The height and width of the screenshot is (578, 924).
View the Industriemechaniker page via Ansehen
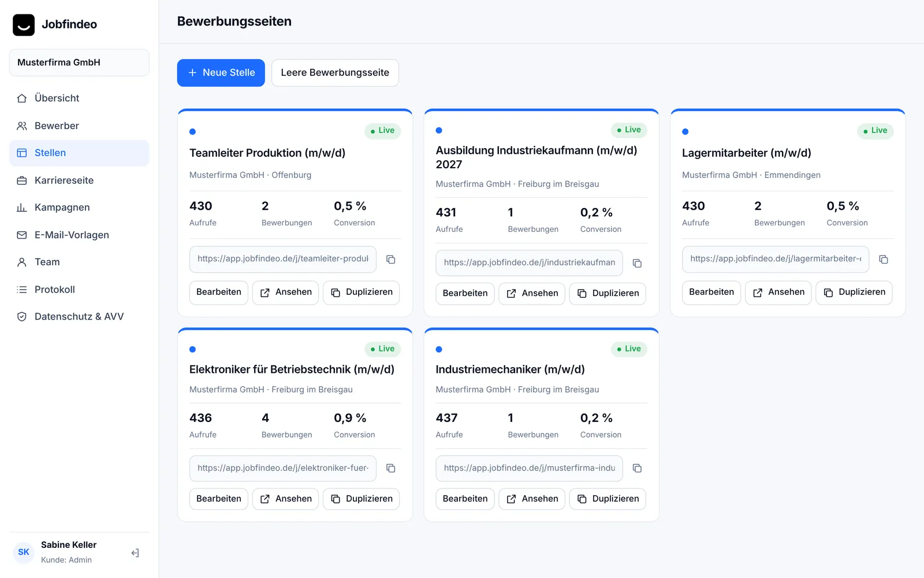pyautogui.click(x=532, y=499)
